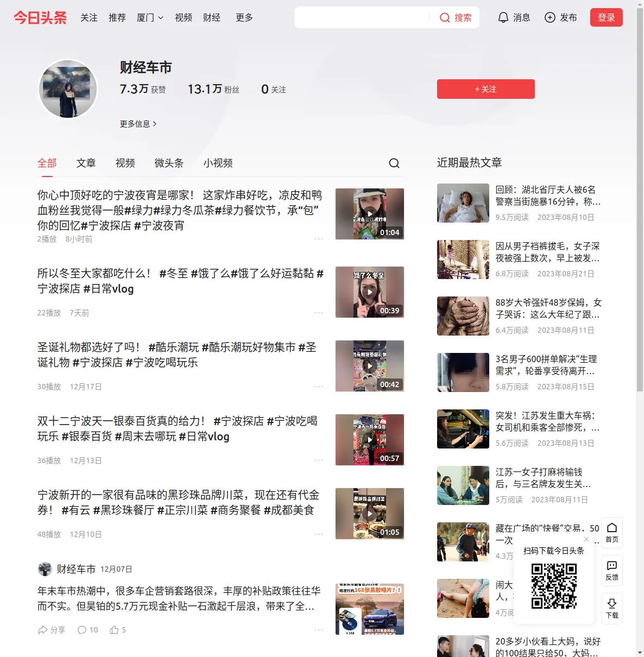
Task: Click the 搜索 button label
Action: (x=463, y=17)
